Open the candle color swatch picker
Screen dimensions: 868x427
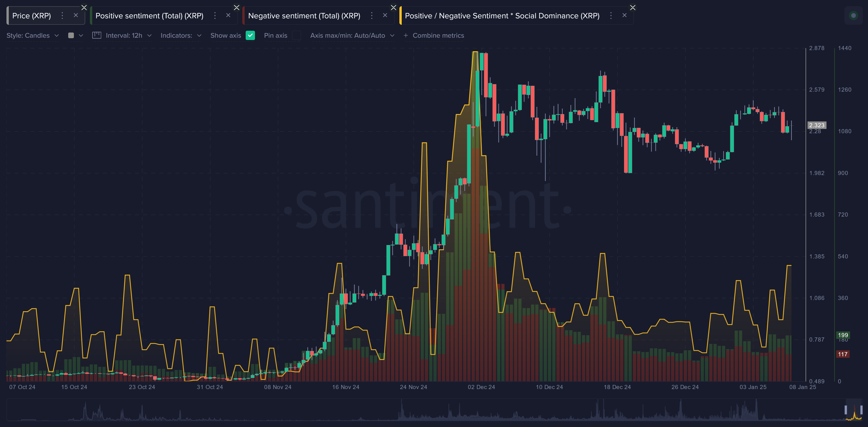pyautogui.click(x=71, y=35)
